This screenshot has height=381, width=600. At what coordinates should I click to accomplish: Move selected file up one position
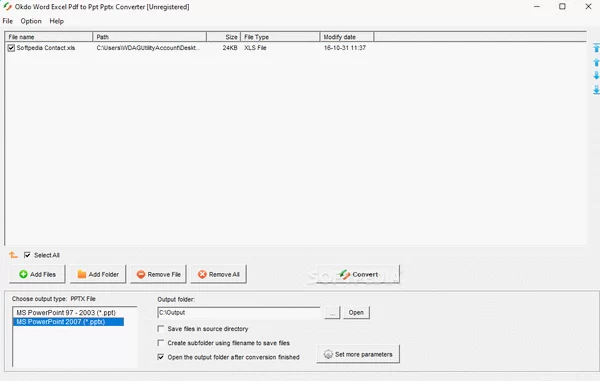[596, 62]
